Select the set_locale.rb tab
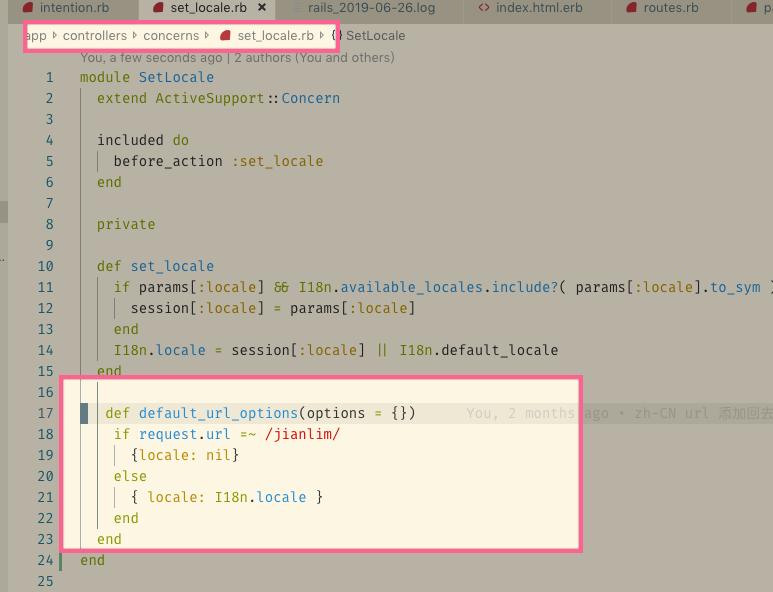Viewport: 773px width, 592px height. [x=208, y=8]
